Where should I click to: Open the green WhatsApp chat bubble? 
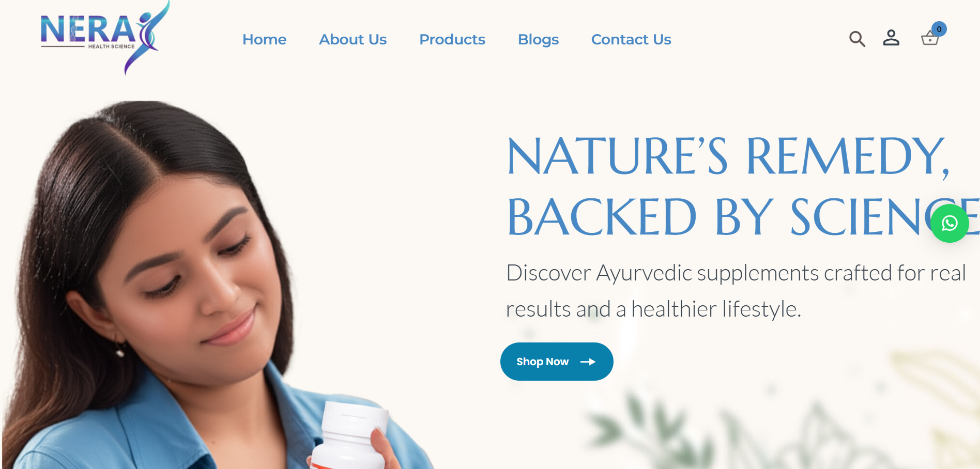(x=950, y=223)
